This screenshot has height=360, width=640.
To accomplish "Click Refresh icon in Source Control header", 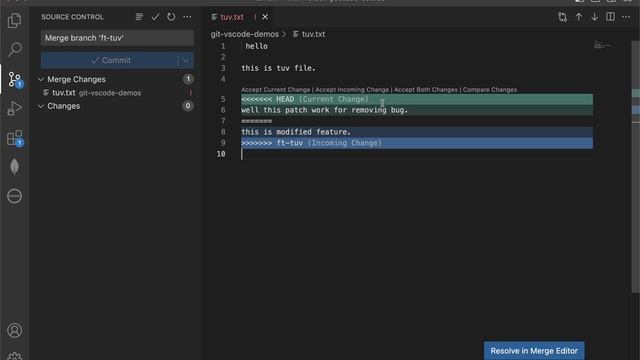I will coord(171,17).
